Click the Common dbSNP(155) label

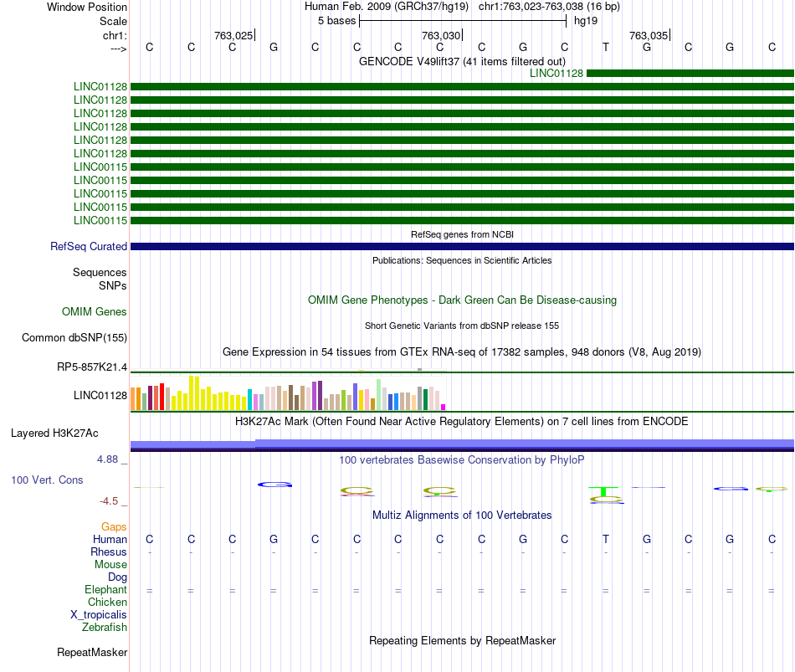click(74, 338)
